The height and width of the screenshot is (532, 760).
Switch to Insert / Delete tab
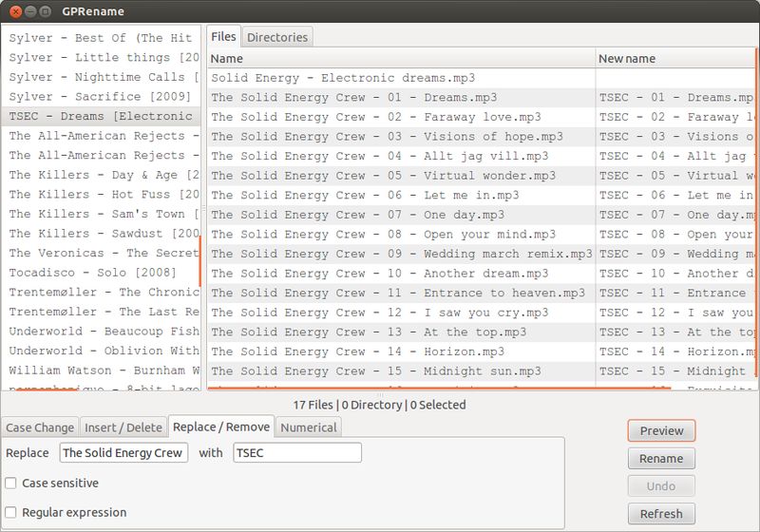[123, 427]
